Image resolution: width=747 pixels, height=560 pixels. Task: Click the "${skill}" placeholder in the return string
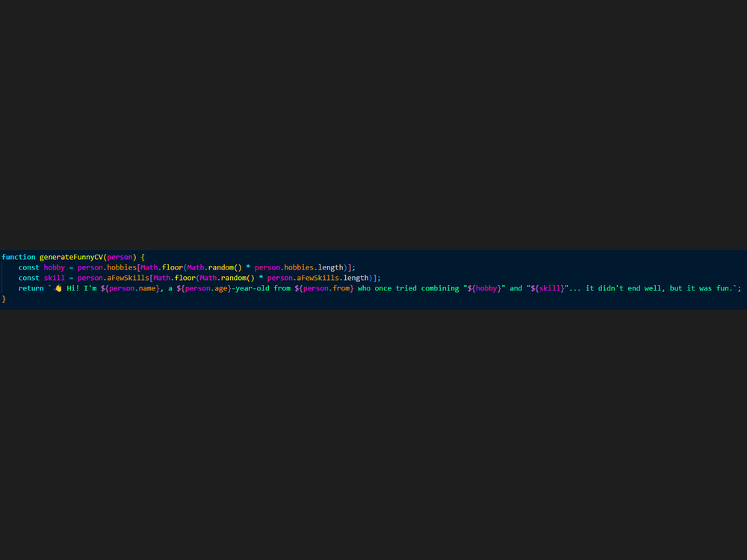pos(548,288)
